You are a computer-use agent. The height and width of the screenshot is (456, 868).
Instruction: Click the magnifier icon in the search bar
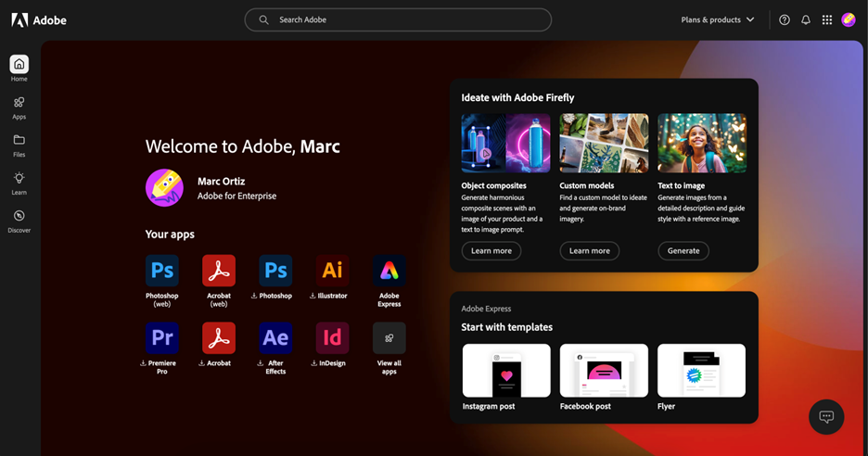tap(263, 19)
